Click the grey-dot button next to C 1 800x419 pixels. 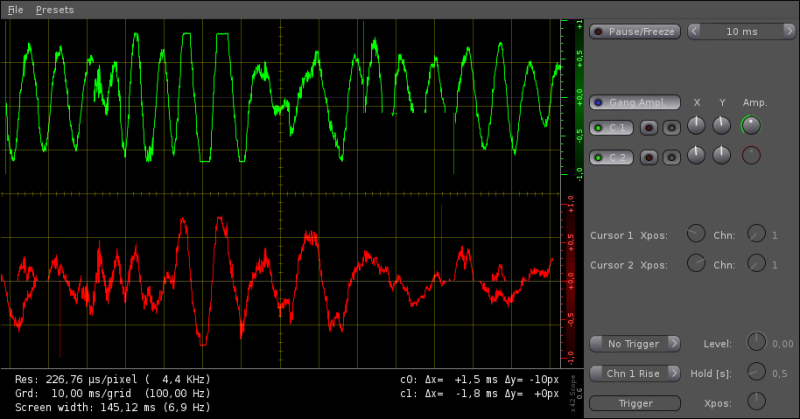coord(671,128)
